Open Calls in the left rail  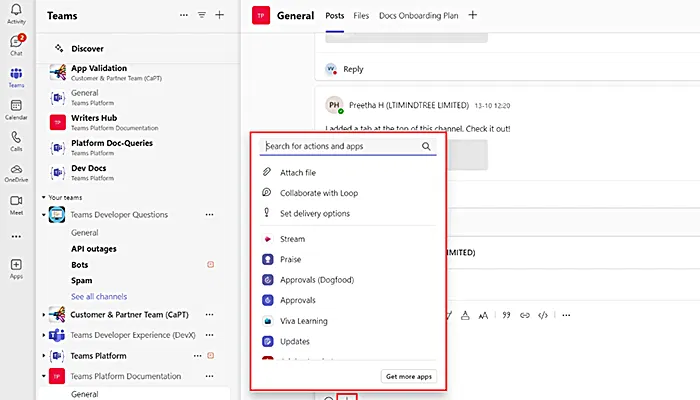[16, 139]
